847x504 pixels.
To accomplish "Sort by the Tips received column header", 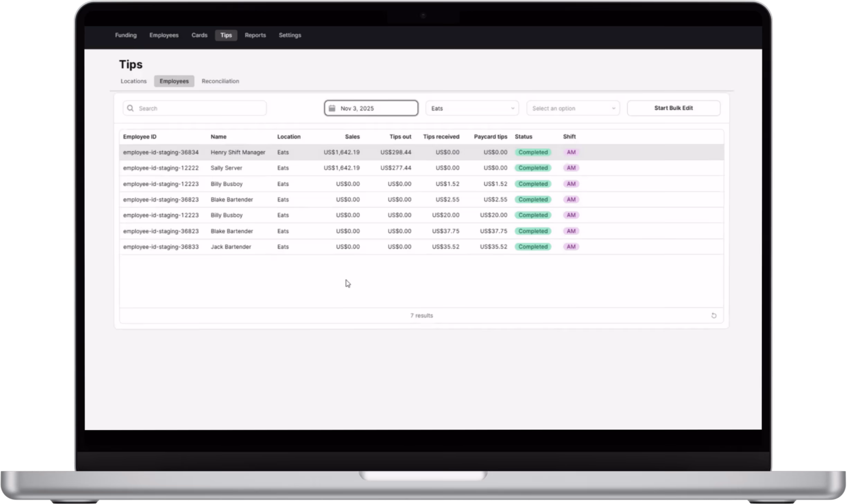I will tap(441, 137).
